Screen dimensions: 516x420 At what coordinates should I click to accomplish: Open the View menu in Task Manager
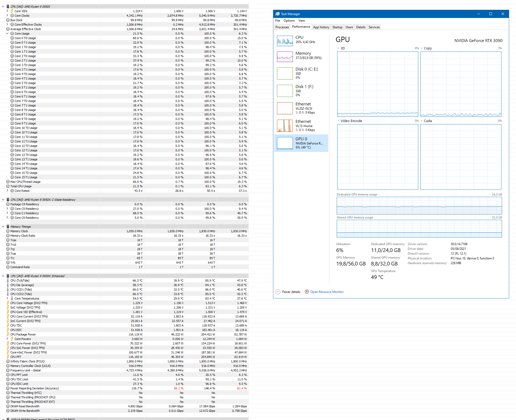[x=302, y=21]
